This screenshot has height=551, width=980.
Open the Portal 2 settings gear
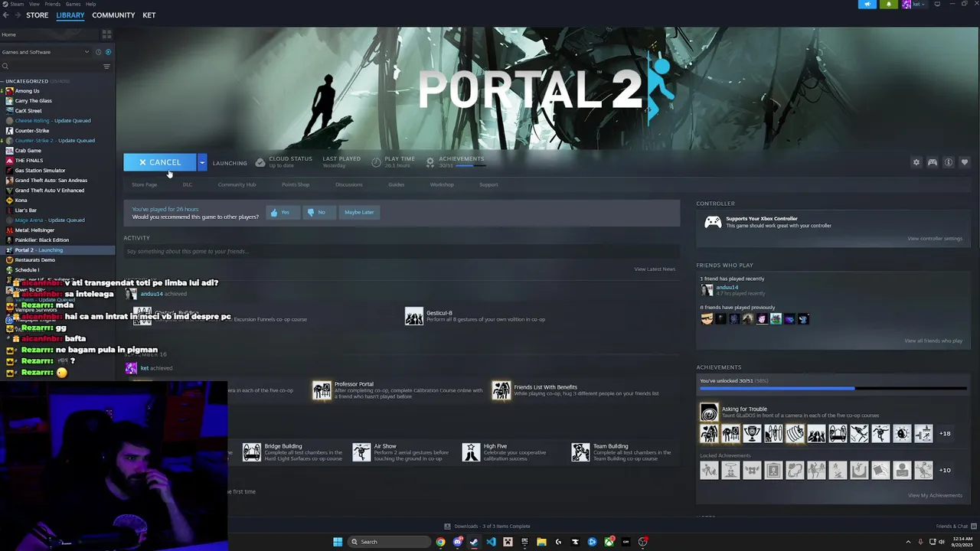pos(916,162)
